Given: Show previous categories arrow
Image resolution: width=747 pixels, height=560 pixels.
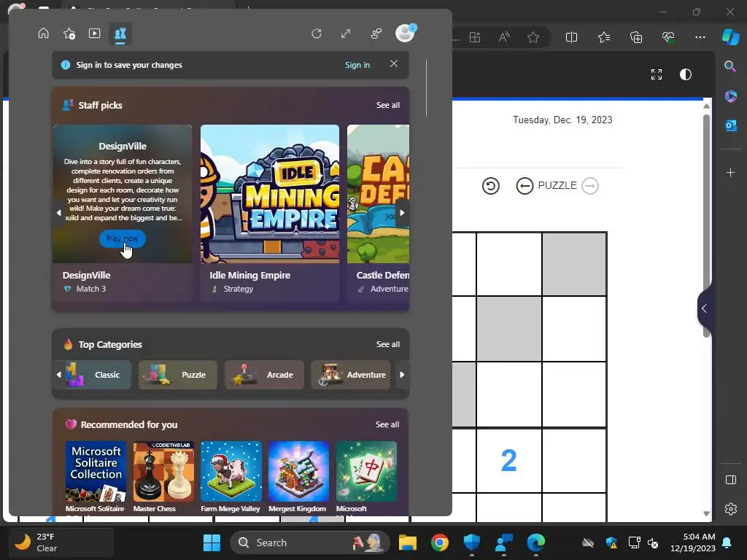Looking at the screenshot, I should pyautogui.click(x=58, y=375).
